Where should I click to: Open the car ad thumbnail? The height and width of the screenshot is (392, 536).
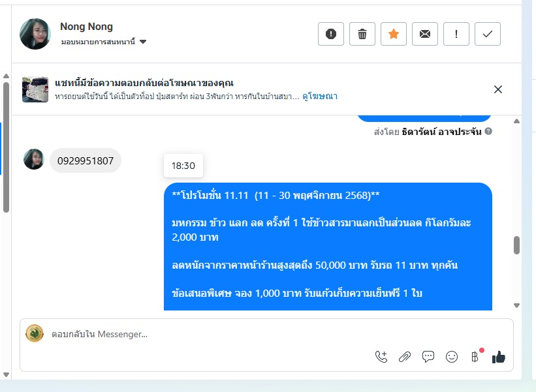click(x=35, y=89)
